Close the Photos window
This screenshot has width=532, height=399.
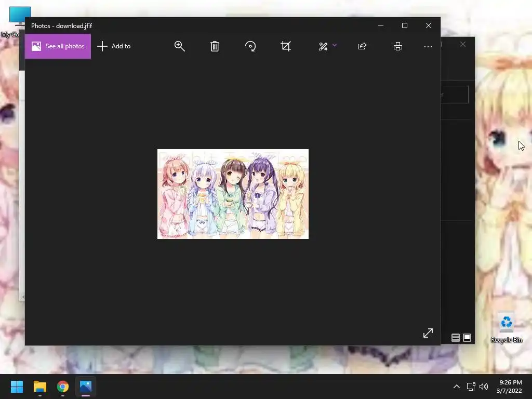click(429, 25)
